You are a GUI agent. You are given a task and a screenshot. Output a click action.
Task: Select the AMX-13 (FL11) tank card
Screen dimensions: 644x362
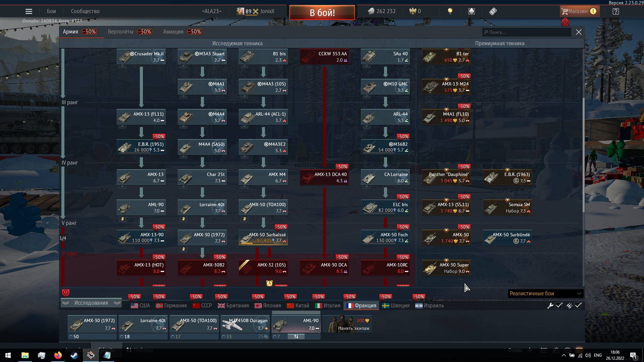coord(141,117)
